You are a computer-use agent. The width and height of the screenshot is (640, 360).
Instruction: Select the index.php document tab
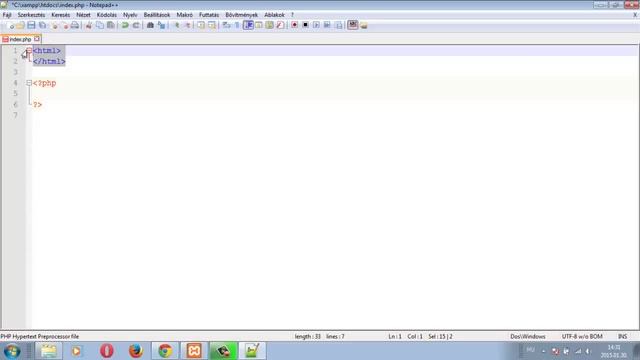[x=20, y=40]
